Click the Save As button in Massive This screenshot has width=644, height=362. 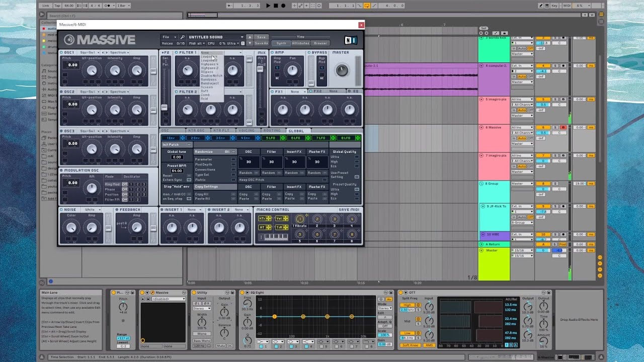(262, 44)
